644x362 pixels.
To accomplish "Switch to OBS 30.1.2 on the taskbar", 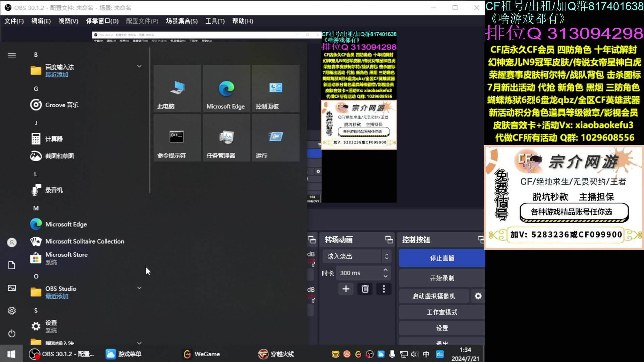I will [x=62, y=354].
